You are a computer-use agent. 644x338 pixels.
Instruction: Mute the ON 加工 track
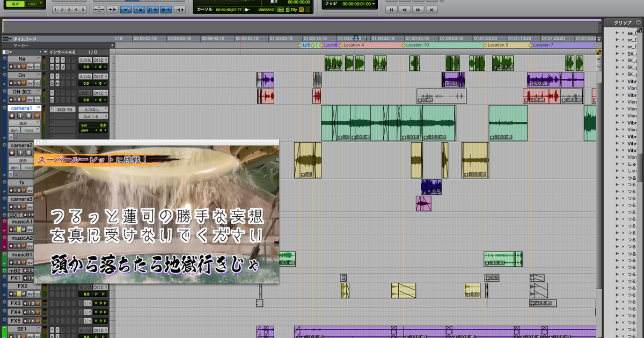(x=24, y=100)
